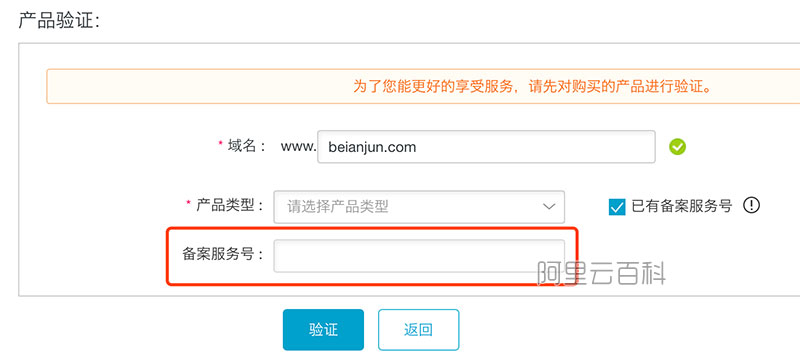Click the 返回 button

click(x=418, y=329)
